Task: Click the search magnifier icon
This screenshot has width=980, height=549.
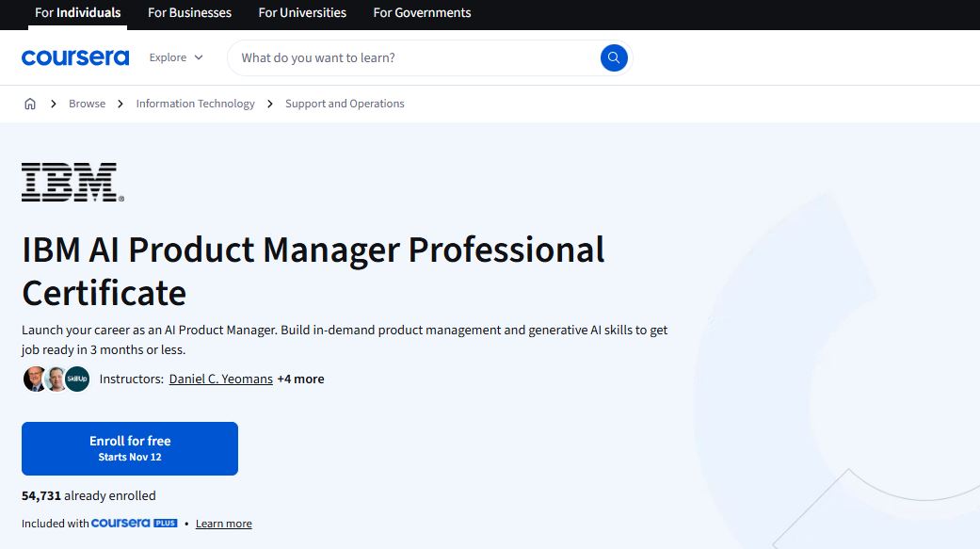Action: pos(613,57)
